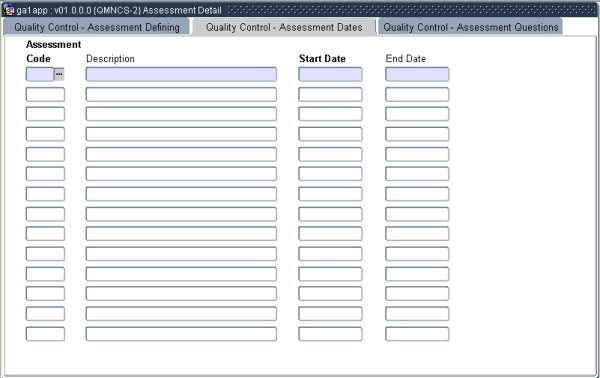Click the Description column header label

coord(110,59)
